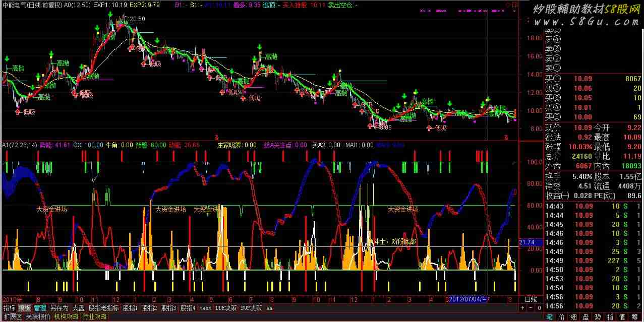Switch to the DDE决策 indicator tab

[x=225, y=308]
